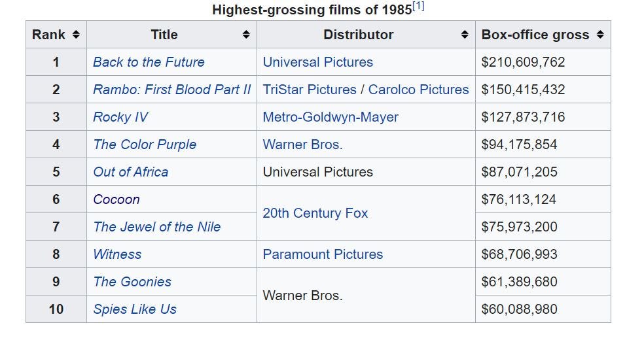Image resolution: width=644 pixels, height=338 pixels.
Task: Open The Color Purple film page
Action: point(145,144)
